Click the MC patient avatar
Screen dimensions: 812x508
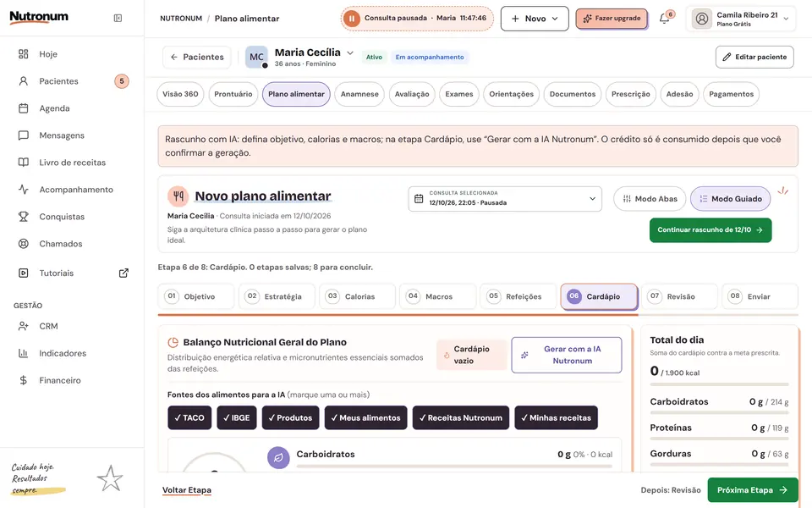click(256, 57)
